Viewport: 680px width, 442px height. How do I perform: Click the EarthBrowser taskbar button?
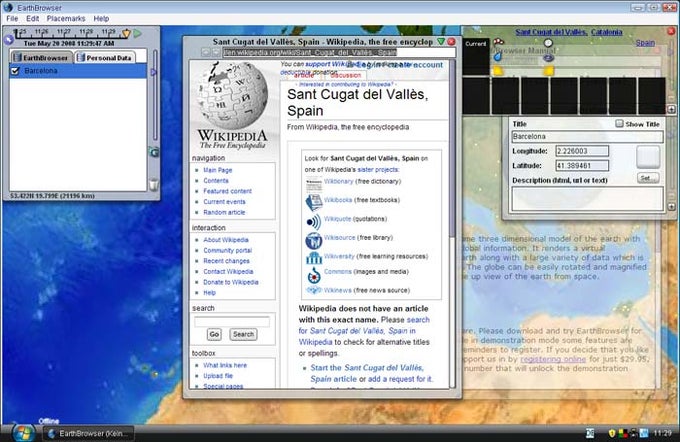point(89,433)
